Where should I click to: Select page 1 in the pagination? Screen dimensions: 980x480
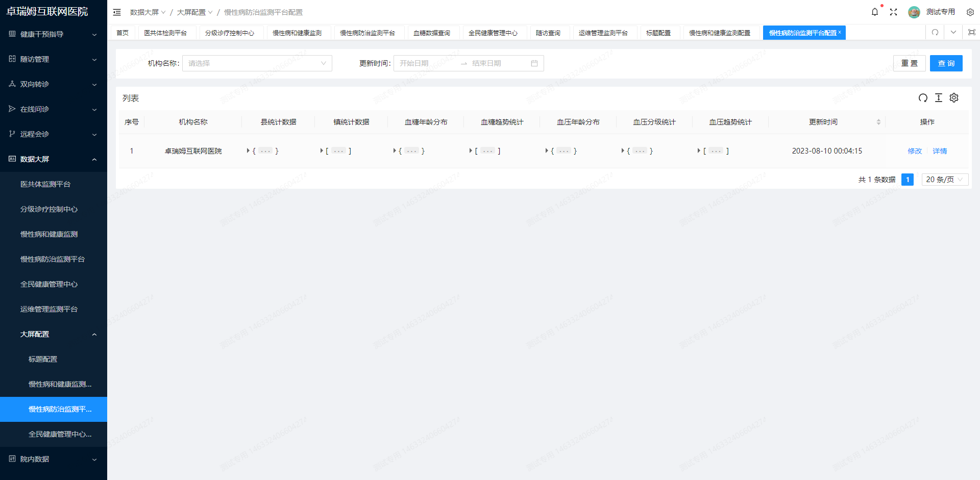(908, 180)
